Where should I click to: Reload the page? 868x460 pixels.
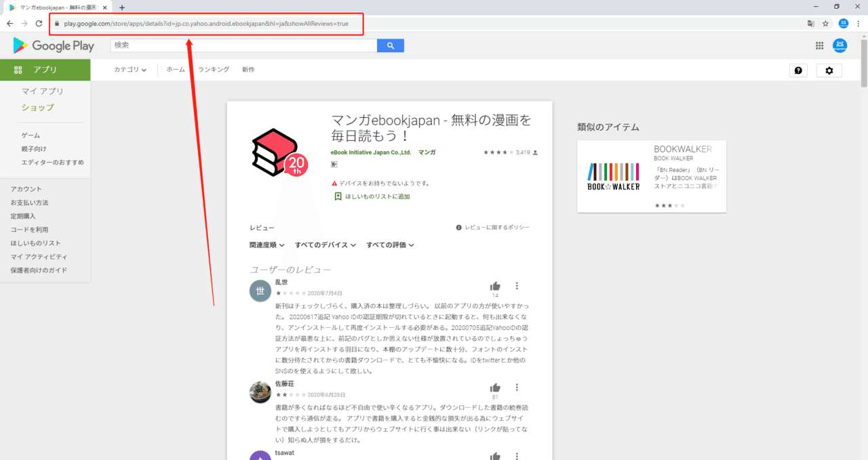point(40,23)
